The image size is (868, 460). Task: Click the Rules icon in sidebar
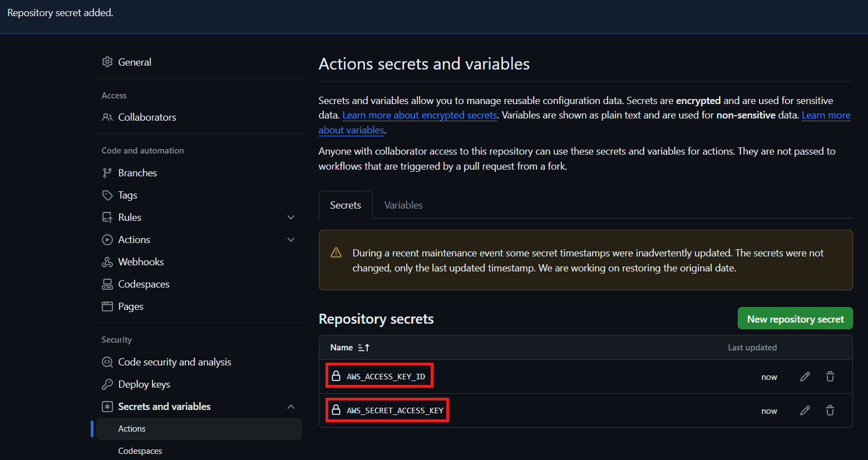tap(107, 217)
